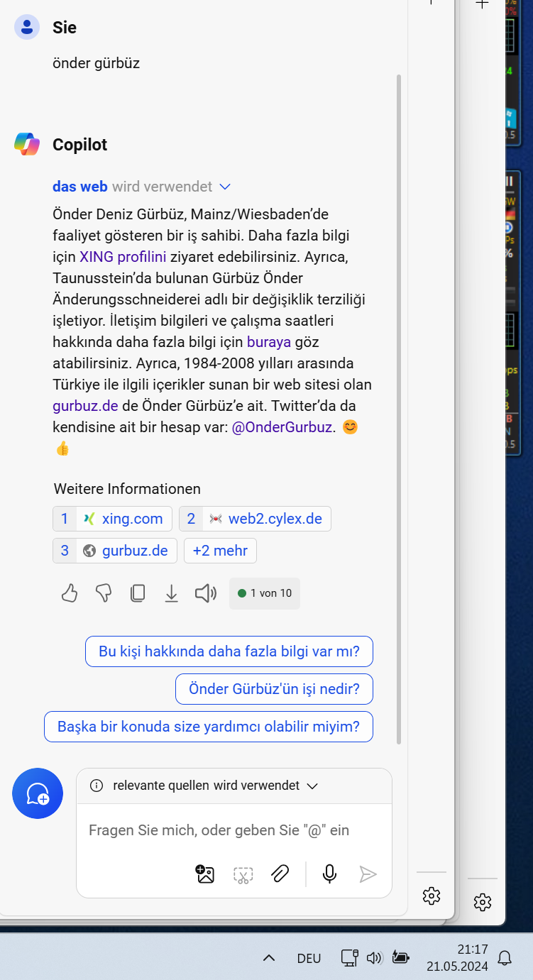Start a new topic with blue chat button
Screen dimensions: 533x980
pyautogui.click(x=38, y=793)
